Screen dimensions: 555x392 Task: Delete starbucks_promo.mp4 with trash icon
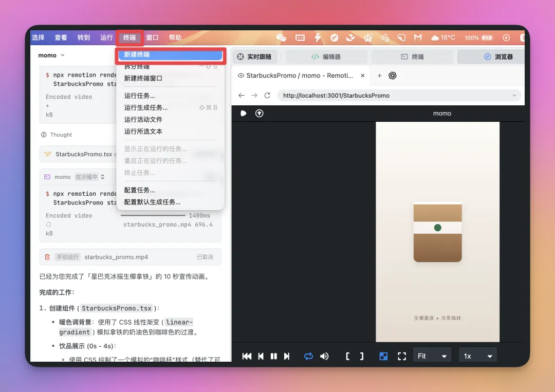click(x=47, y=257)
